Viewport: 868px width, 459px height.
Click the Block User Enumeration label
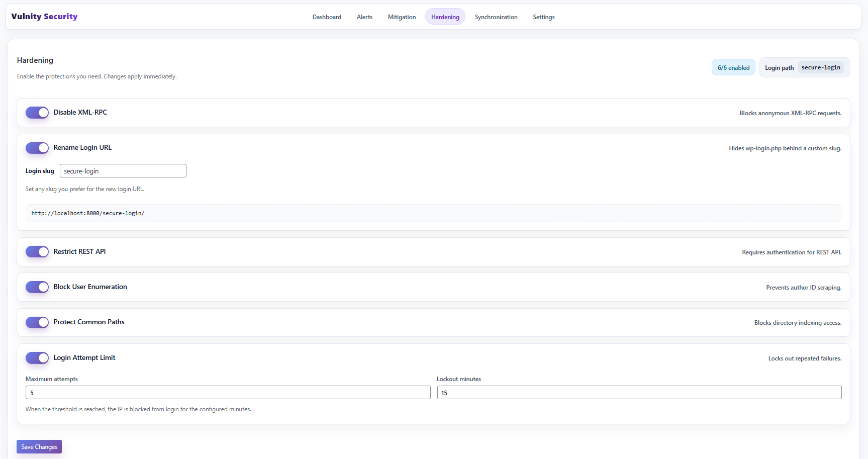(x=90, y=287)
